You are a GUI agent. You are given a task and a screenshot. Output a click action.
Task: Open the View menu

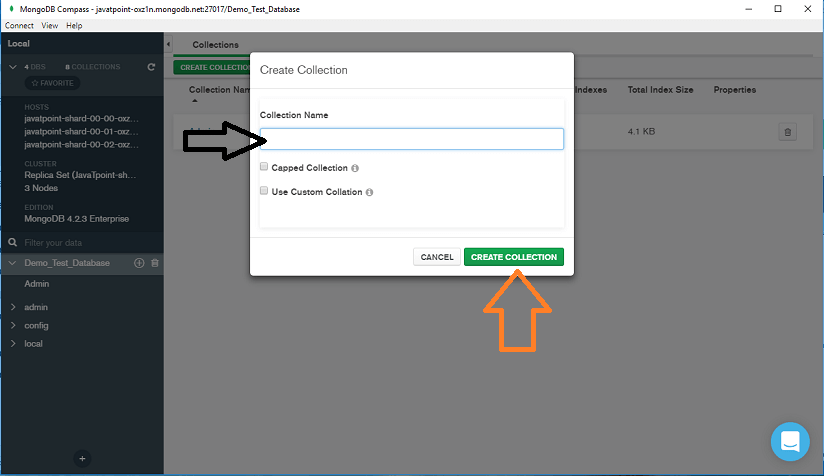(49, 25)
